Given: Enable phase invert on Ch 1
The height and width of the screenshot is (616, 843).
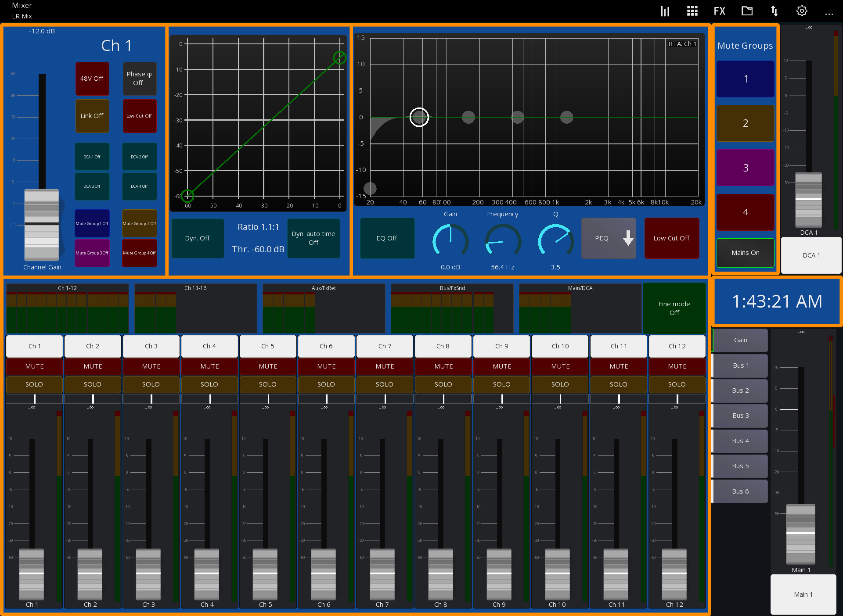Looking at the screenshot, I should tap(139, 79).
